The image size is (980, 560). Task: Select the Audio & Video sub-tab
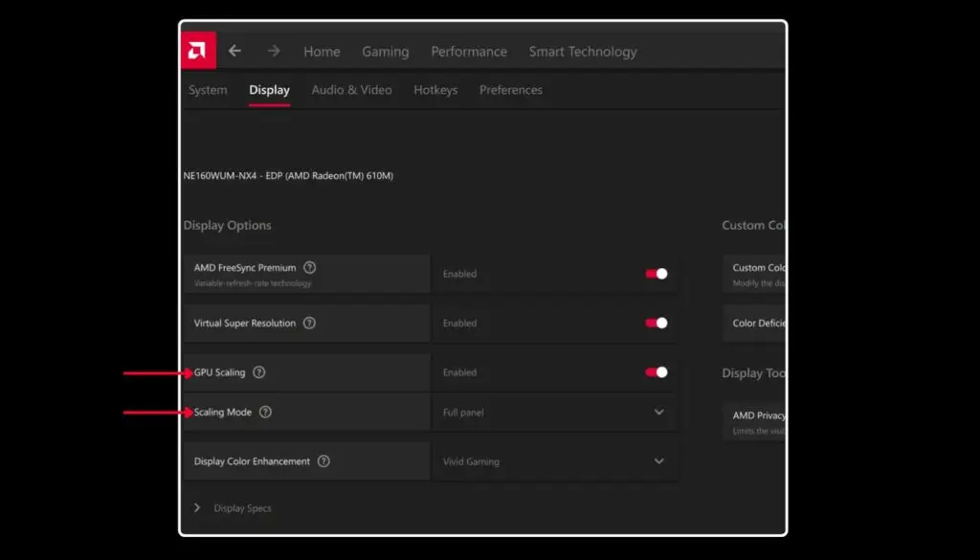point(351,90)
